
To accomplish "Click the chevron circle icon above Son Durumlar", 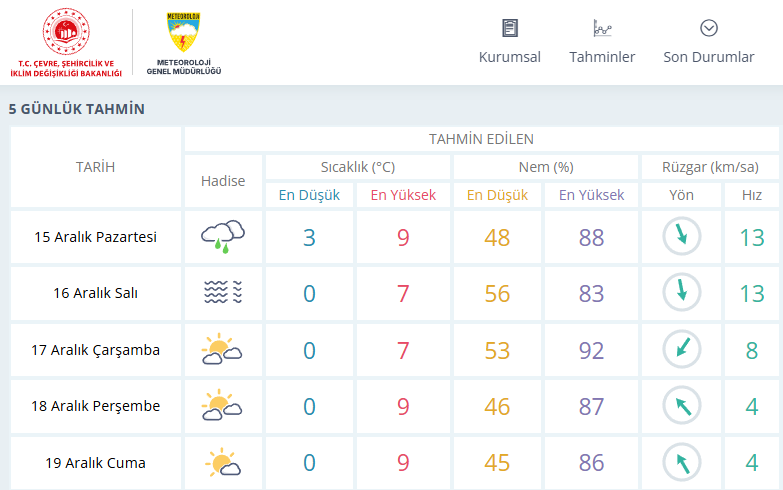I will pyautogui.click(x=709, y=28).
